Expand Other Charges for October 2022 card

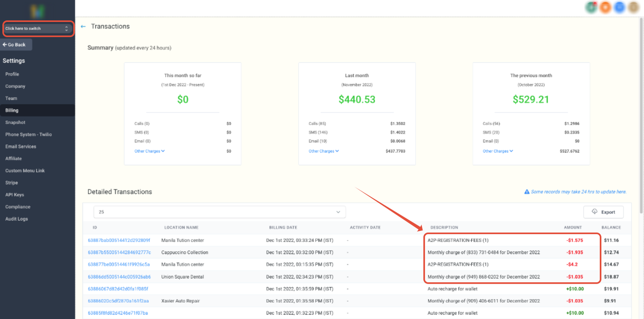(498, 151)
